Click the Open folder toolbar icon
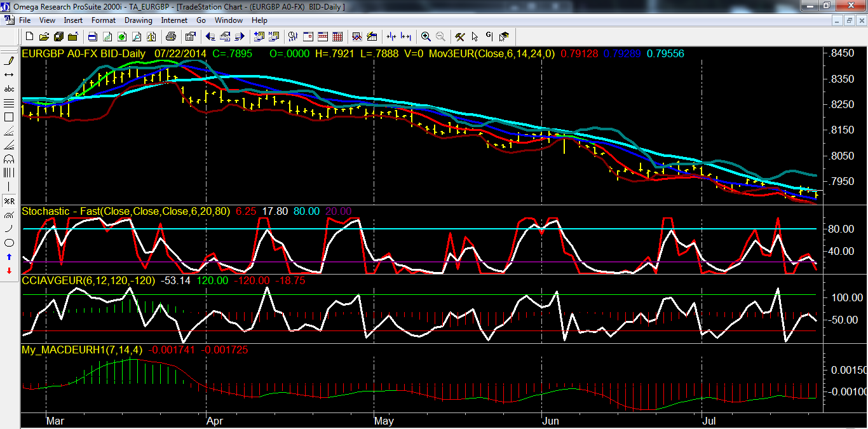The height and width of the screenshot is (429, 868). click(44, 36)
